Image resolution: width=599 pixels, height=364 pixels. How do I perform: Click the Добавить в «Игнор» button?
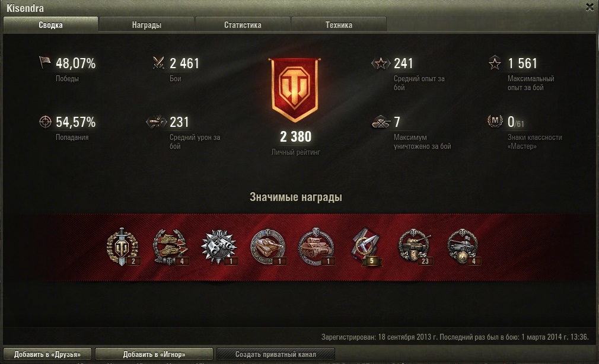pyautogui.click(x=154, y=354)
